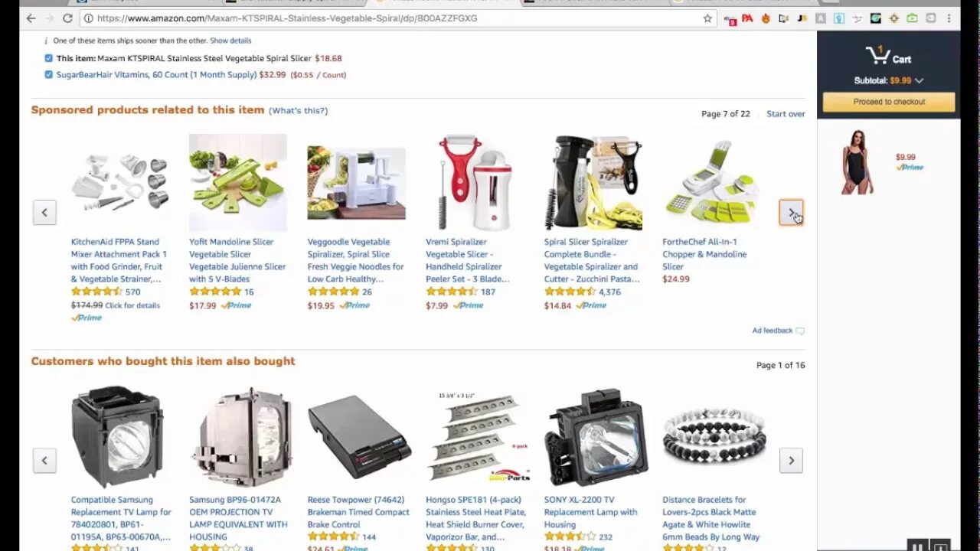Viewport: 980px width, 551px height.
Task: Click the Amazon URL address bar
Action: coord(390,18)
